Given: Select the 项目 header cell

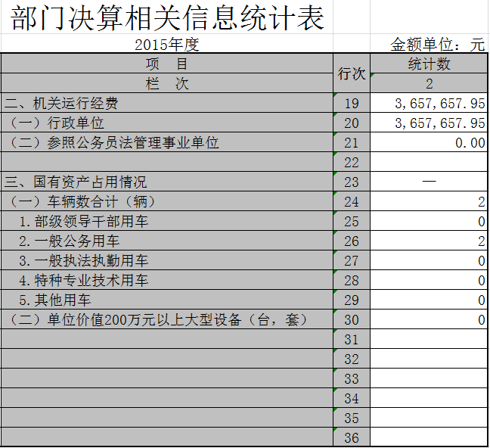Looking at the screenshot, I should (x=166, y=64).
